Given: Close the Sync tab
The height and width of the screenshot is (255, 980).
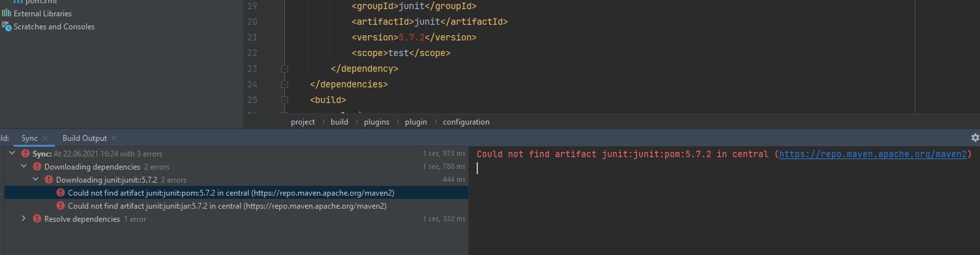Looking at the screenshot, I should pos(46,138).
